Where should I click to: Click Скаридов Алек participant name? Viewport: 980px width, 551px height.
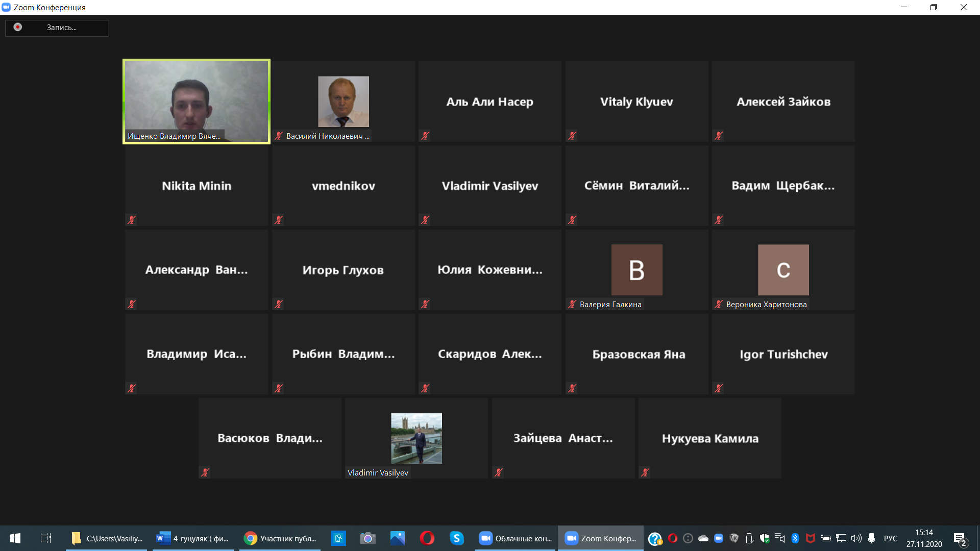489,354
